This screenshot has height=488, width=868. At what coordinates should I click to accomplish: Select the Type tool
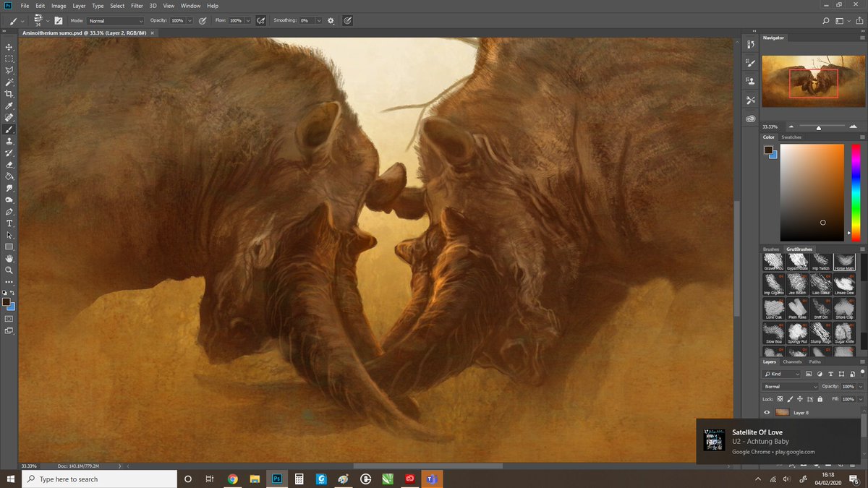click(9, 223)
